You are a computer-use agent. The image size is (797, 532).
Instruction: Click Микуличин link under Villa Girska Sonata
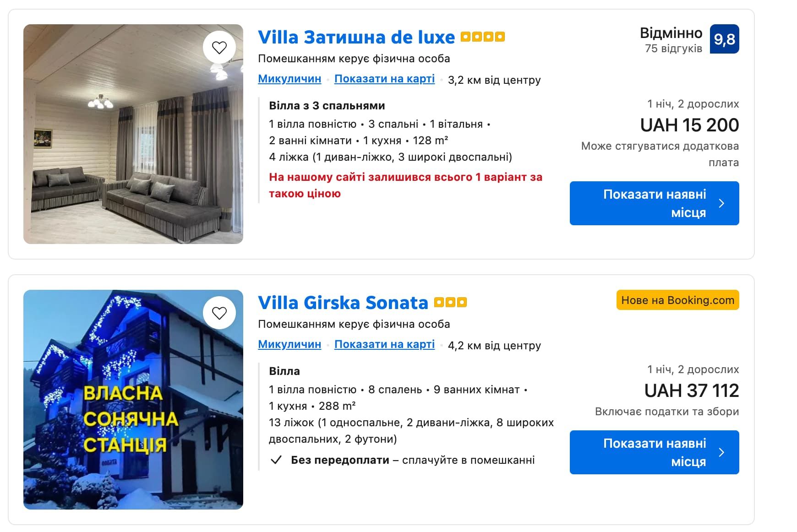(x=289, y=344)
